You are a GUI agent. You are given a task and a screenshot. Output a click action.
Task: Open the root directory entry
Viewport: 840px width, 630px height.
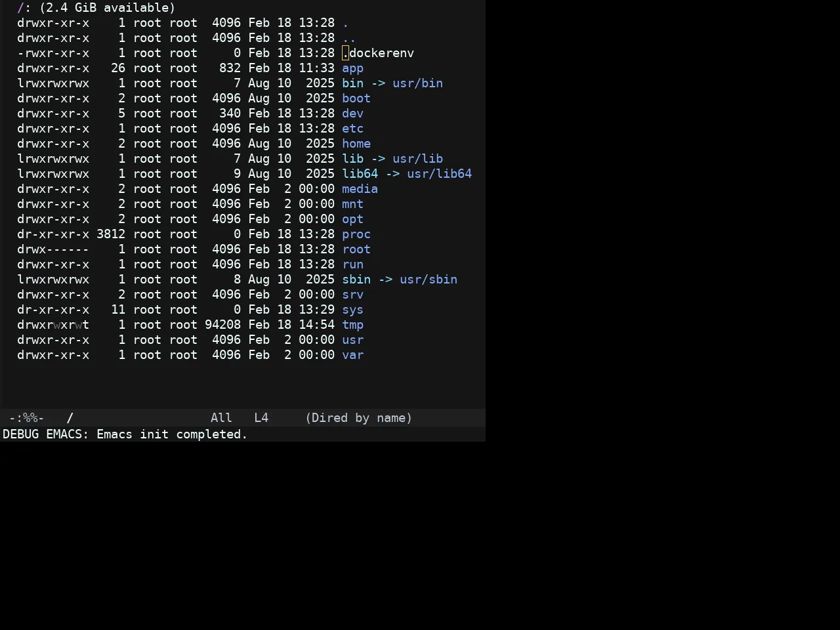356,249
